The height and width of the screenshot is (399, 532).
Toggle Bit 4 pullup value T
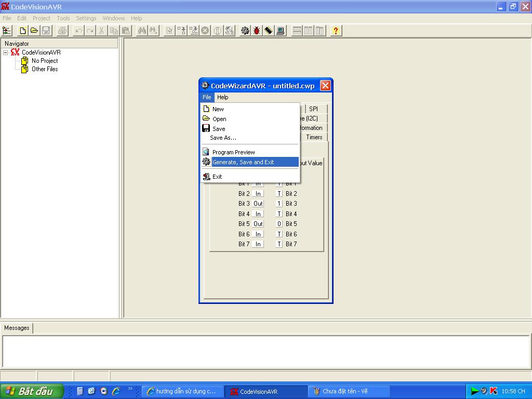[279, 214]
